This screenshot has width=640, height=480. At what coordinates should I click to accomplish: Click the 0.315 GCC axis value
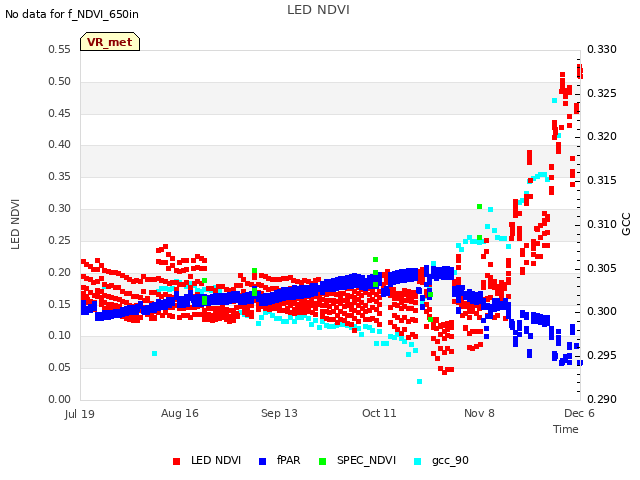(x=602, y=180)
